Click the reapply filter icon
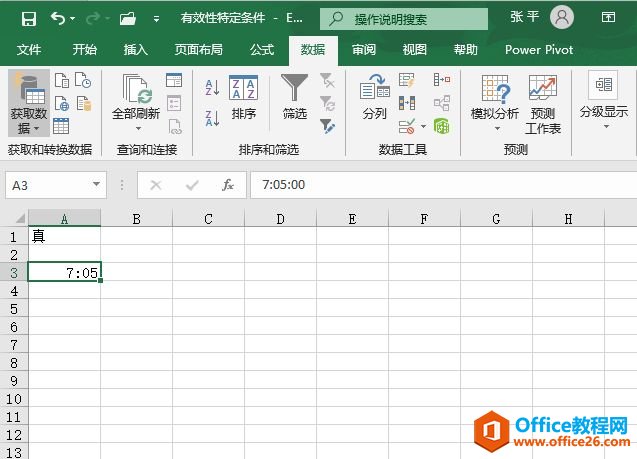 pos(327,103)
